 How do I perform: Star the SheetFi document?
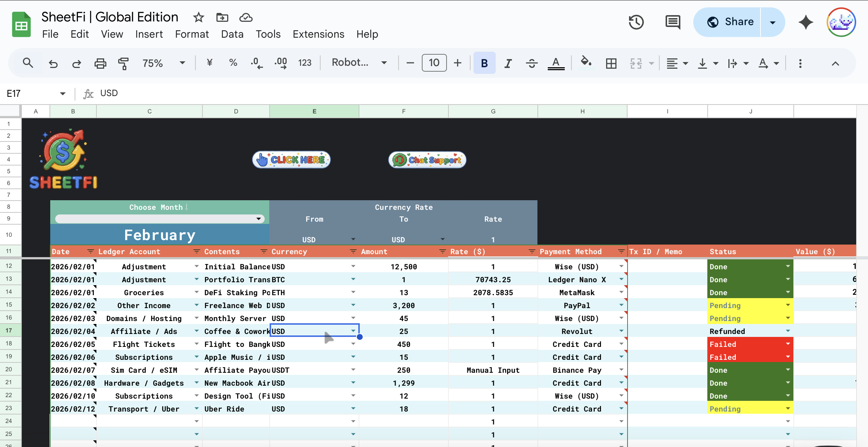coord(198,17)
